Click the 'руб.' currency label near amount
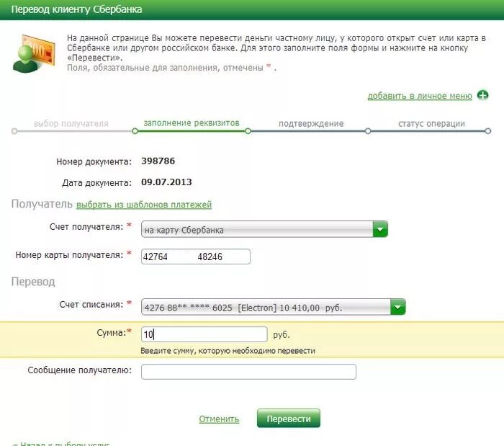 (x=282, y=335)
